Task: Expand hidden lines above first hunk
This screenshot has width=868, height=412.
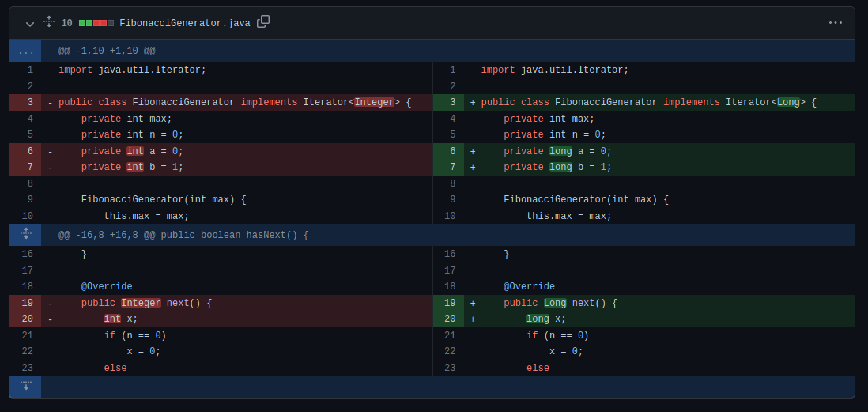Action: tap(25, 51)
